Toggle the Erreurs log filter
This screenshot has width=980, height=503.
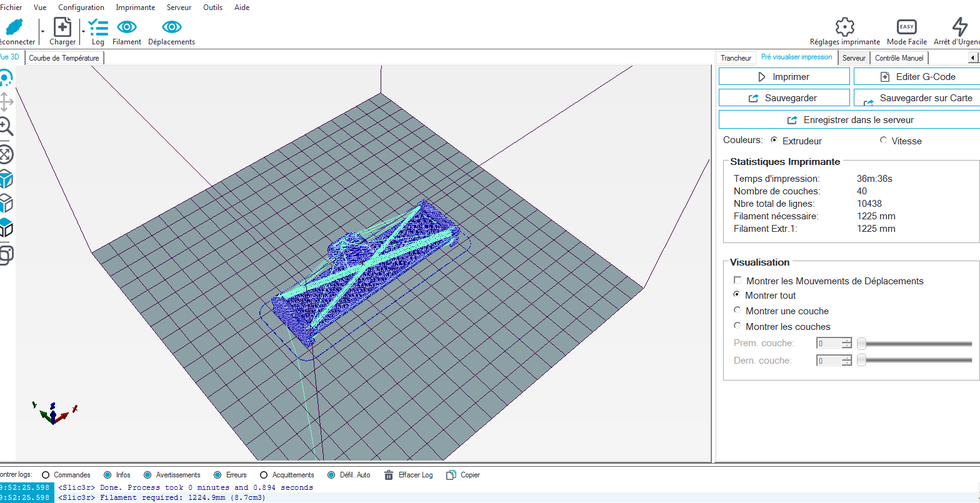click(217, 475)
